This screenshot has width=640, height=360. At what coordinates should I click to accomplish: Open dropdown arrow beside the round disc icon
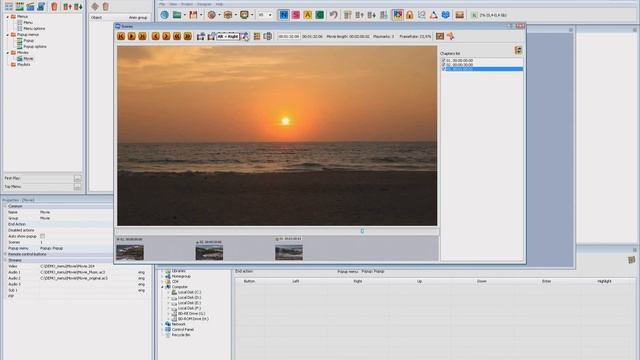pos(219,15)
